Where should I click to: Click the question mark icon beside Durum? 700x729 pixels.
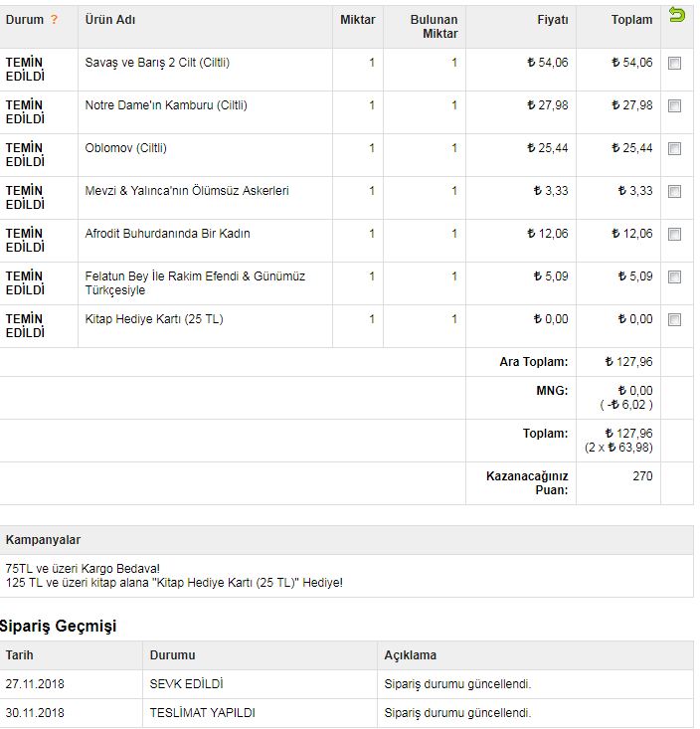click(x=54, y=20)
